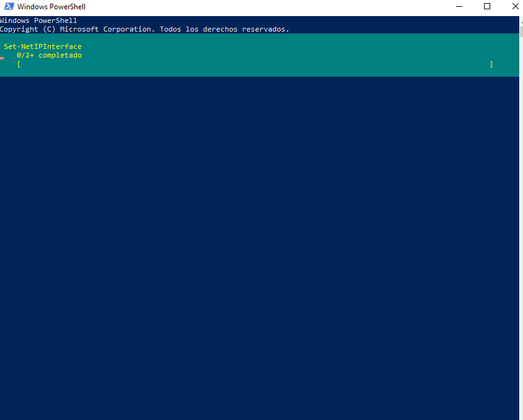Click the 'Windows PowerShell' console header line

point(38,20)
